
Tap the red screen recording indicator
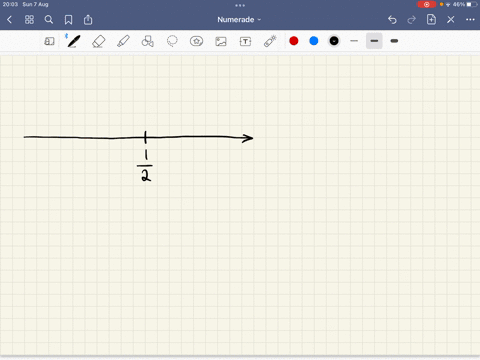[427, 4]
